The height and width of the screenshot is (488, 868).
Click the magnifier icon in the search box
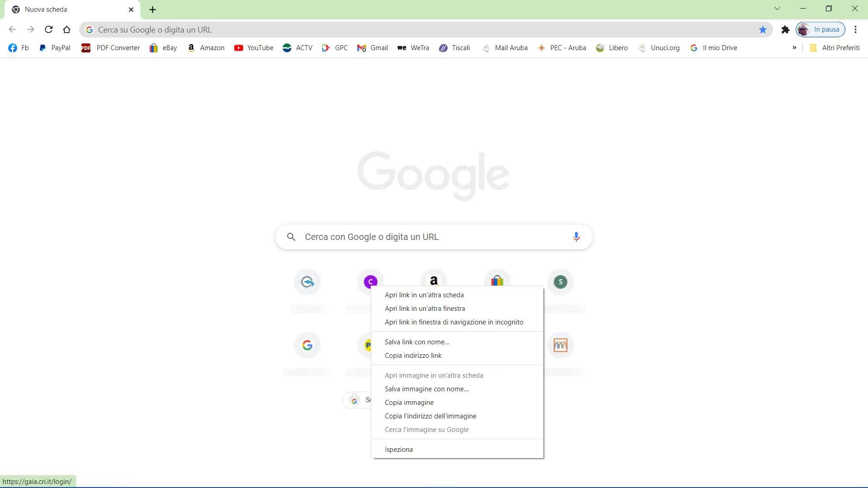[291, 237]
